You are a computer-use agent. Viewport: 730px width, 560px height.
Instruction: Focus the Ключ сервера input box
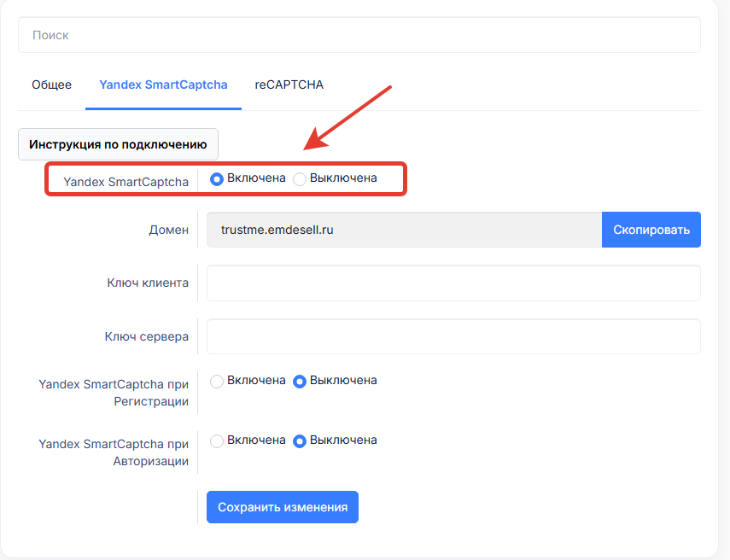pos(453,336)
